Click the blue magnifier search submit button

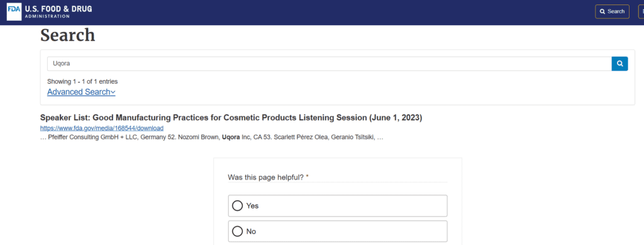pos(619,64)
